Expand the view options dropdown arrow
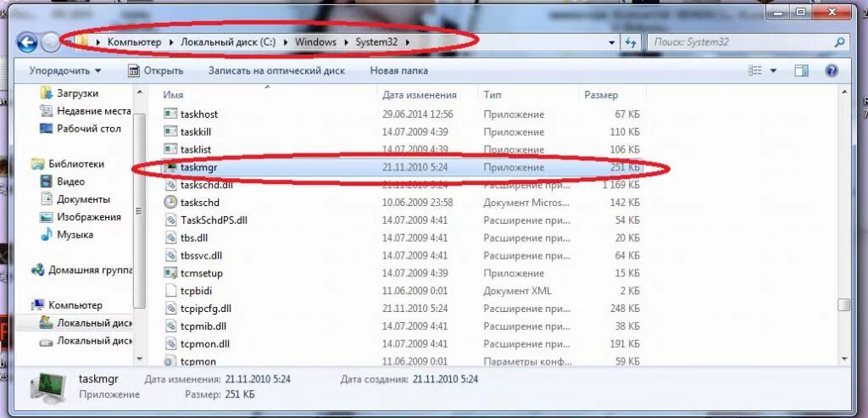The image size is (868, 418). pyautogui.click(x=773, y=71)
